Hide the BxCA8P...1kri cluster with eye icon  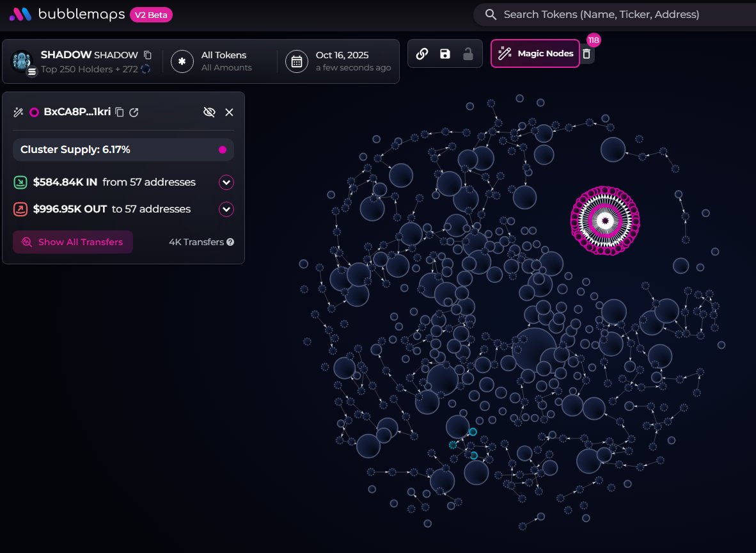209,112
